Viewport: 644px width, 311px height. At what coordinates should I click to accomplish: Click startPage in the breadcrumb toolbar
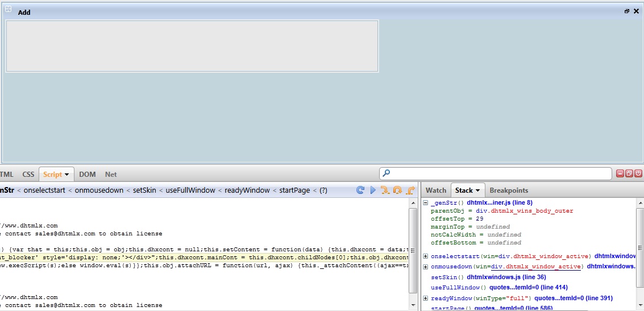tap(294, 190)
